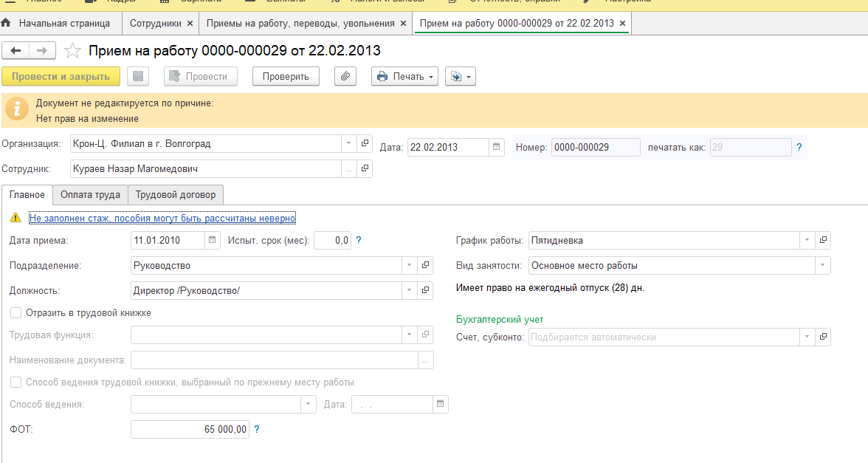Expand the Подразделение dropdown list
868x463 pixels.
(410, 266)
